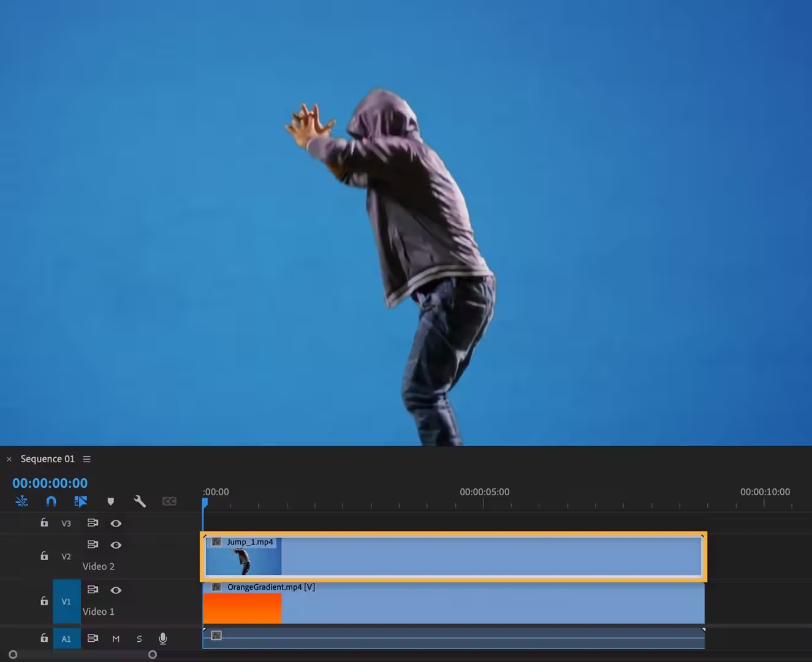Toggle A1 track targeting
Image resolution: width=812 pixels, height=662 pixels.
coord(67,639)
